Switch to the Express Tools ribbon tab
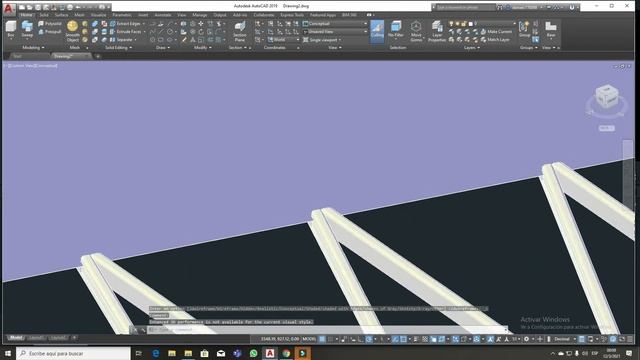 [292, 15]
